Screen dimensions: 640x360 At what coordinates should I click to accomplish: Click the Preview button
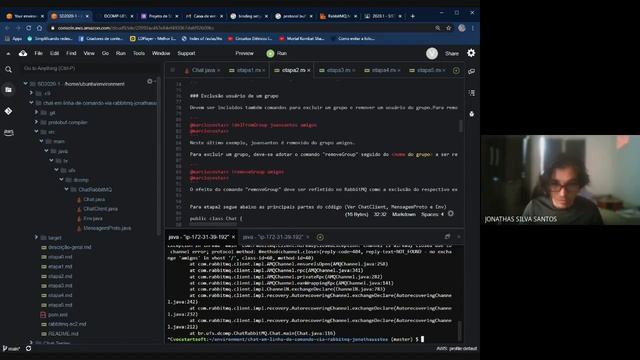click(244, 53)
